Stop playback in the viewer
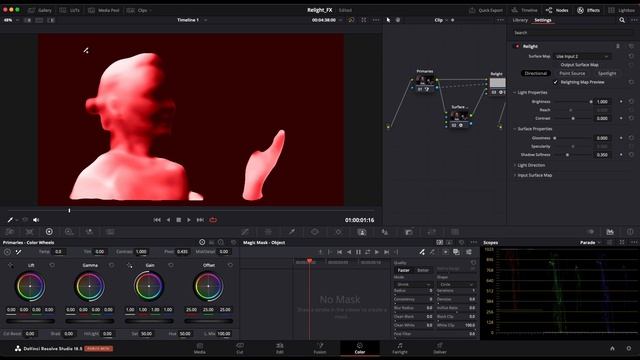Screen dimensions: 640x360 pos(178,220)
